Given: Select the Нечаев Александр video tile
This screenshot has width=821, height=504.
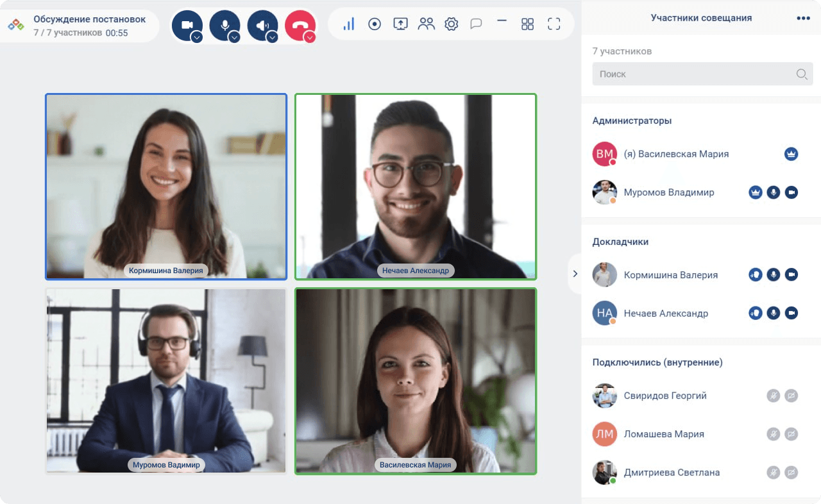Looking at the screenshot, I should (415, 187).
